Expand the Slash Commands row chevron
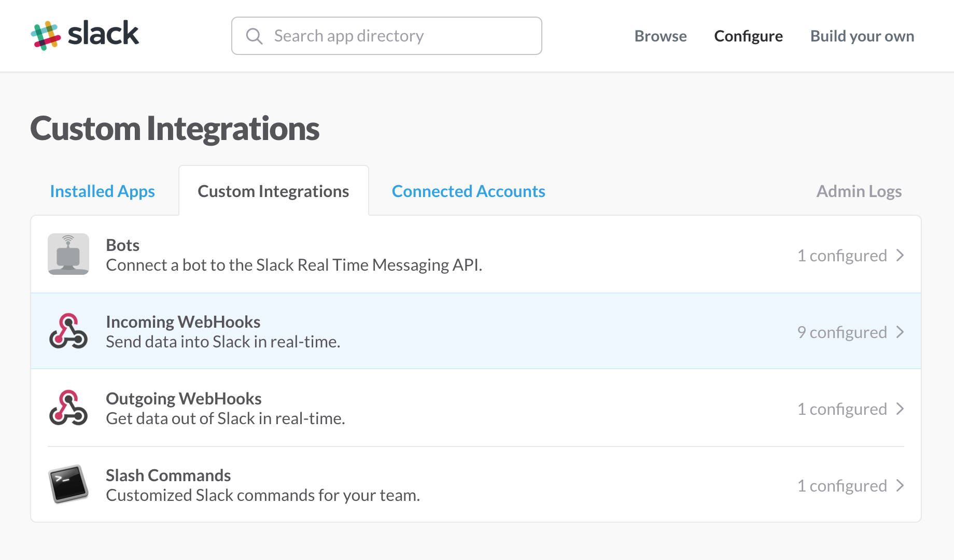Viewport: 954px width, 560px height. click(900, 485)
